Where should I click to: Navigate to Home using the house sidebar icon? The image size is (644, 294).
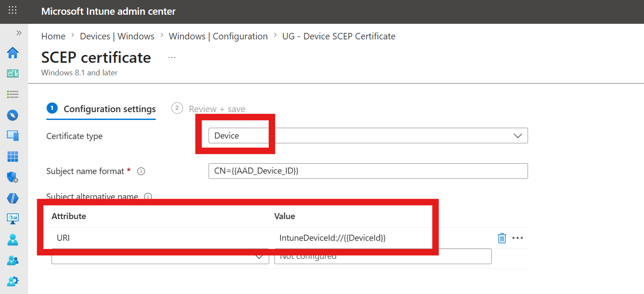pos(13,53)
